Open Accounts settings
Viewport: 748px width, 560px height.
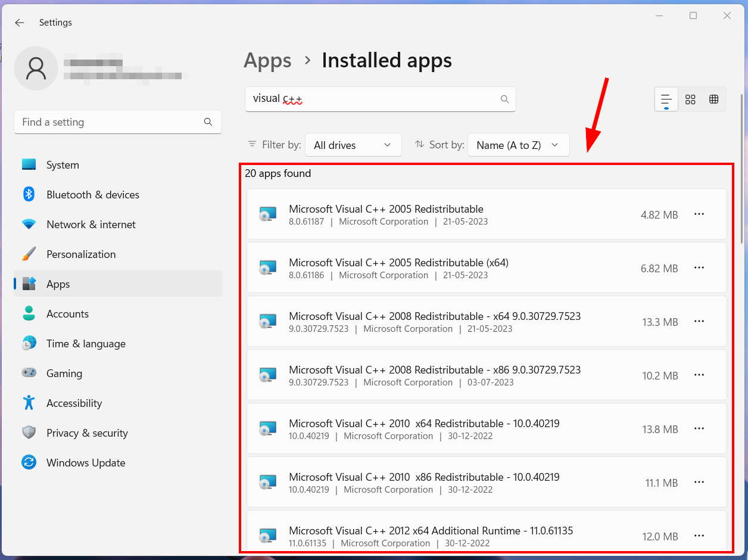click(118, 314)
